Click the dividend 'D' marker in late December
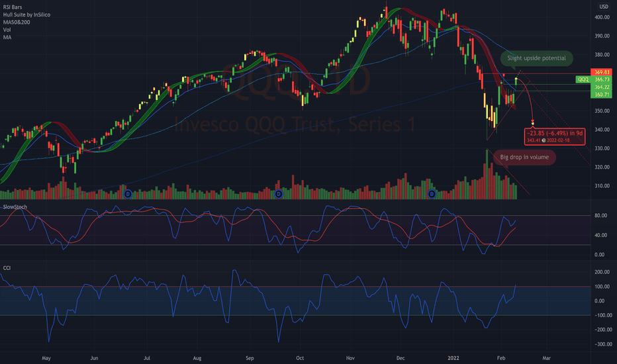This screenshot has width=617, height=364. click(x=432, y=194)
